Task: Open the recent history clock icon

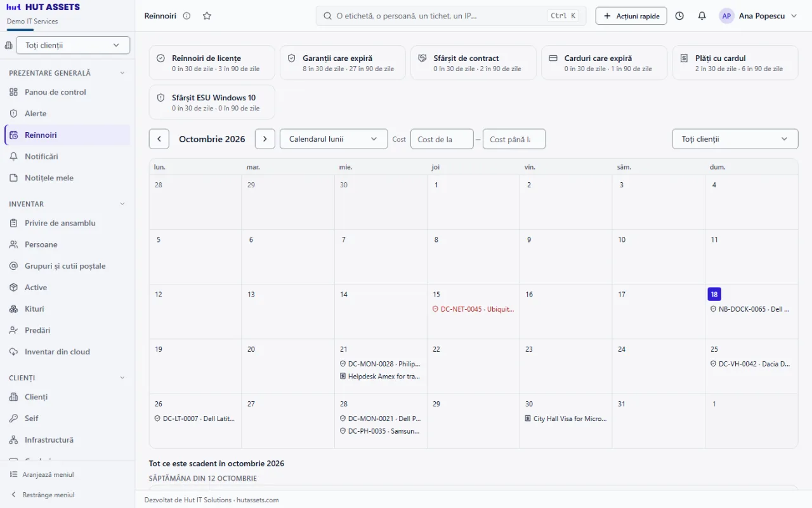Action: 679,16
